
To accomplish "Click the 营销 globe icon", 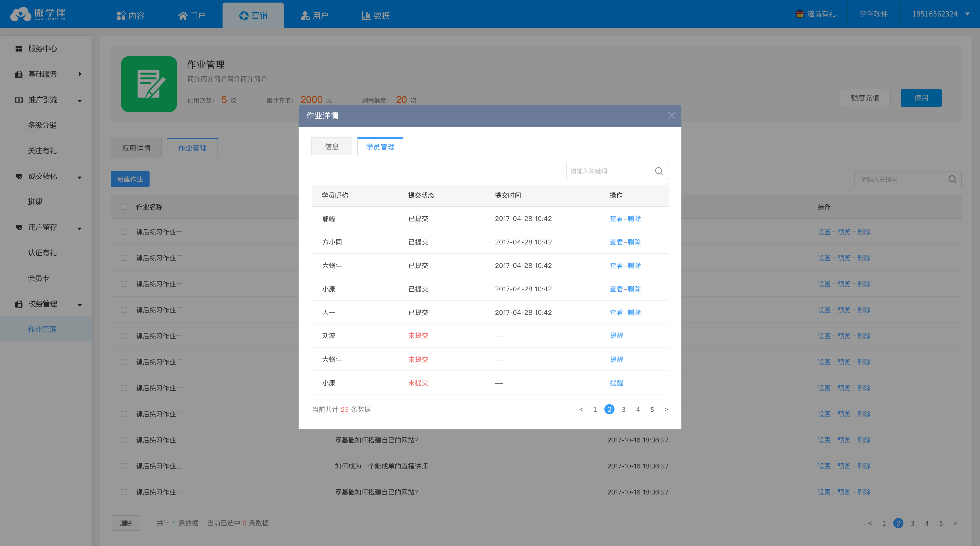I will tap(243, 16).
